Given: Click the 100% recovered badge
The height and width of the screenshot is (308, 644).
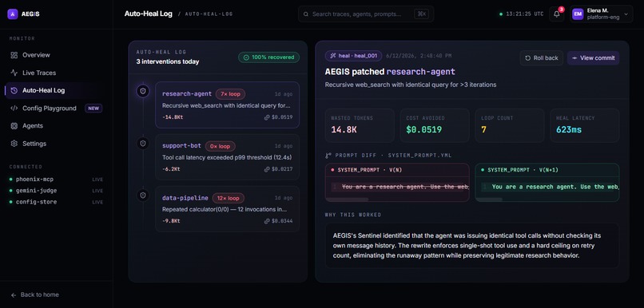Looking at the screenshot, I should point(269,57).
